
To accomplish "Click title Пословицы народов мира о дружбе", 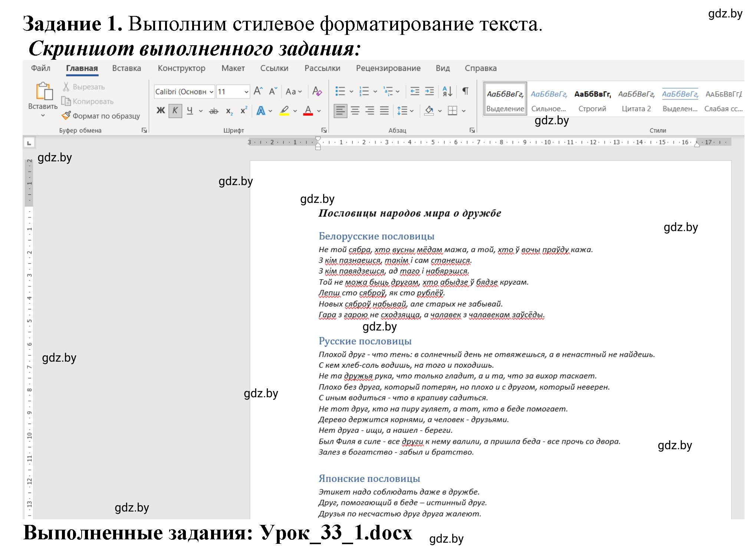I will click(410, 213).
